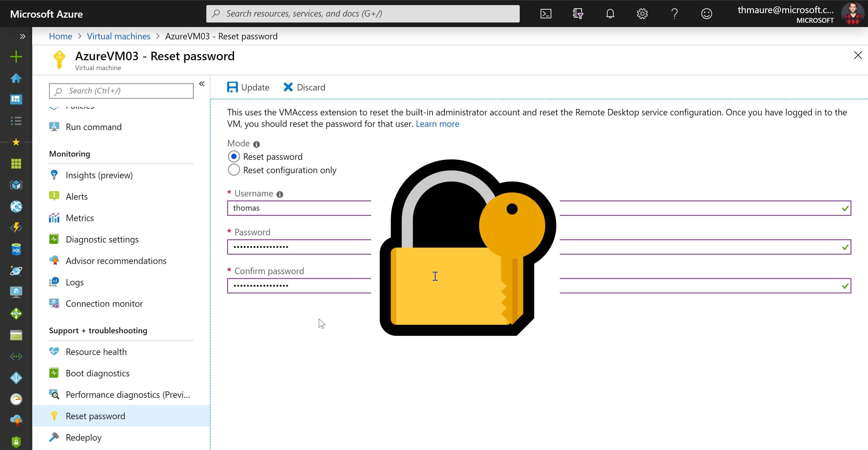Open Support + troubleshooting section
Viewport: 868px width, 450px height.
[98, 330]
